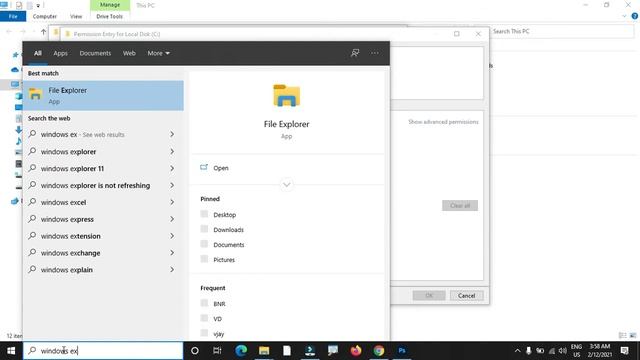Switch to the Documents search tab

[x=95, y=53]
